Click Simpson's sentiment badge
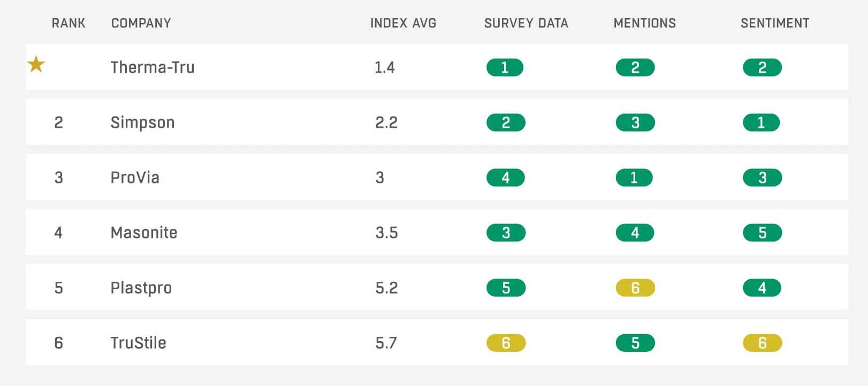Screen dimensions: 868x386 (x=761, y=122)
